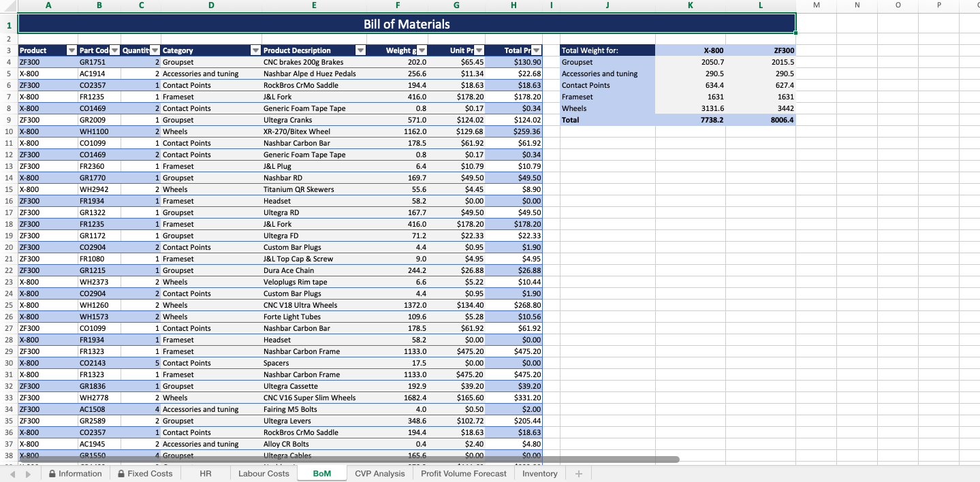
Task: Open the Product Description filter dropdown
Action: coord(360,50)
